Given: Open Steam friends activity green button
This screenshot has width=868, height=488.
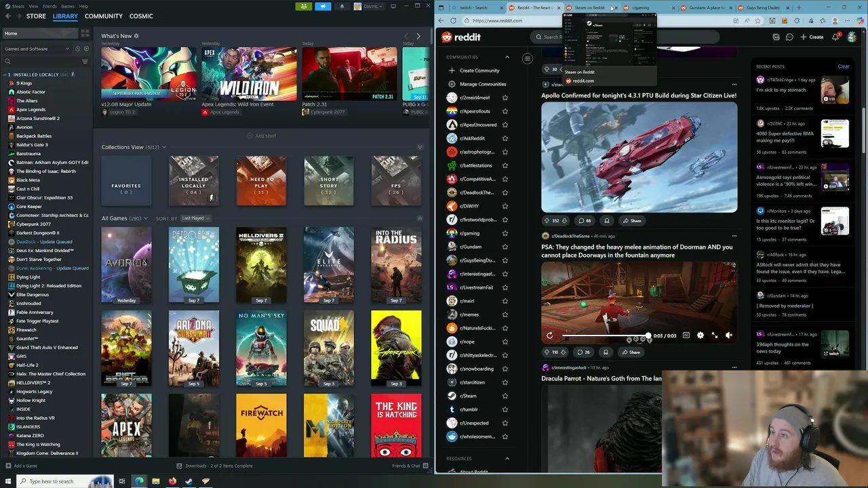Looking at the screenshot, I should [304, 6].
